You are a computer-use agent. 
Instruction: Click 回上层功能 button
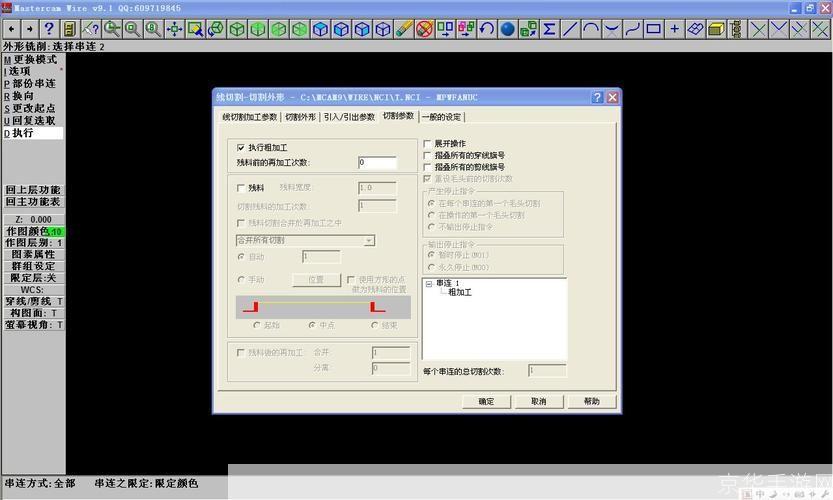tap(33, 190)
